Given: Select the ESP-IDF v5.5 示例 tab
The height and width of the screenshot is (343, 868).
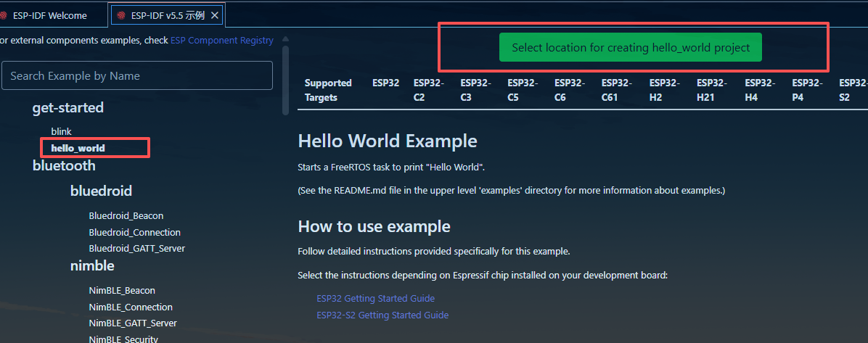Looking at the screenshot, I should (x=168, y=15).
